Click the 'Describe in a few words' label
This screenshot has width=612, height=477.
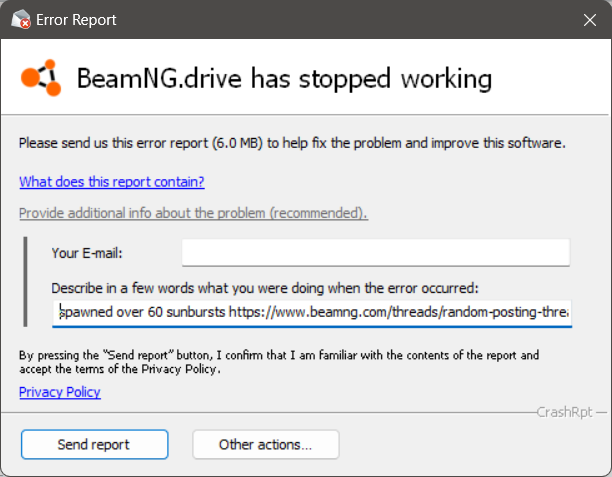pos(265,288)
